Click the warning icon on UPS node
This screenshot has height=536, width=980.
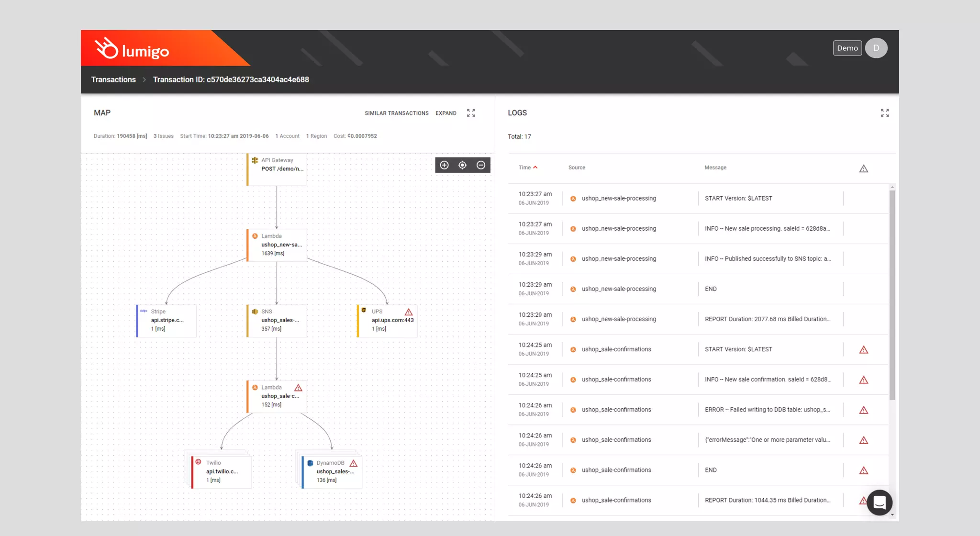pyautogui.click(x=408, y=312)
